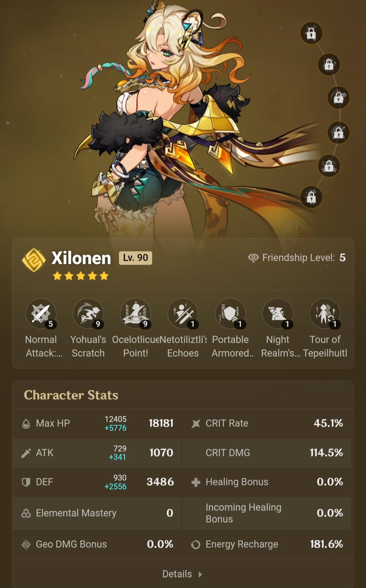Click the topmost locked constellation icon
Image resolution: width=366 pixels, height=588 pixels.
[x=311, y=33]
